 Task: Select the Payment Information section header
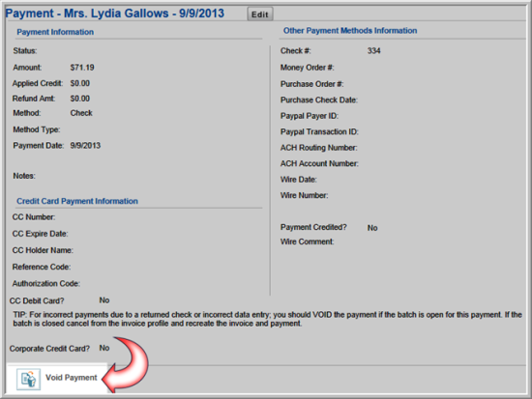pos(55,32)
